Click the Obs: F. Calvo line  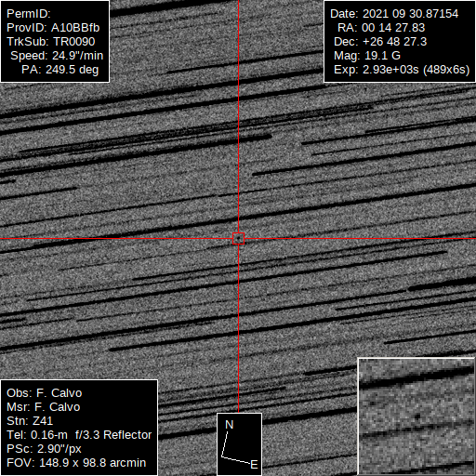click(x=45, y=393)
